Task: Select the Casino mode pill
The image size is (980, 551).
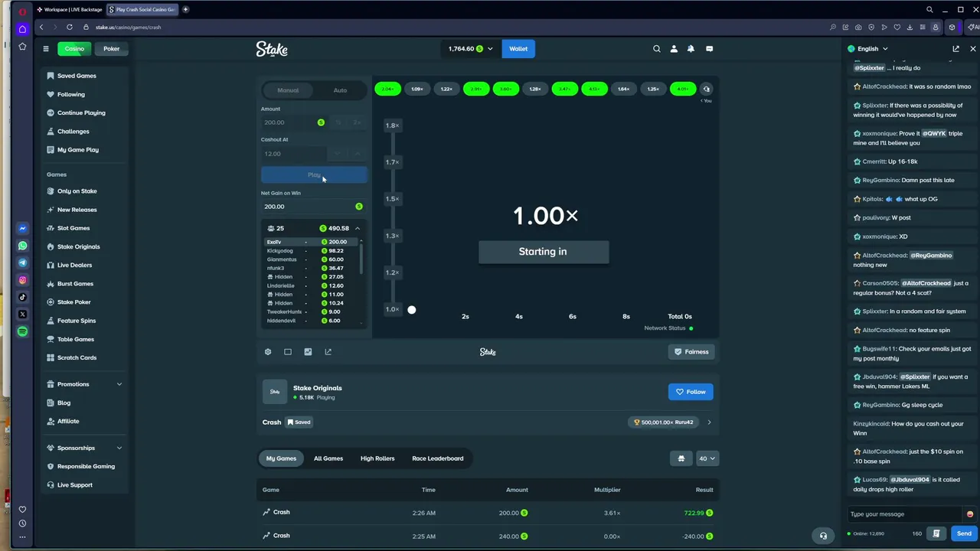Action: [x=74, y=49]
